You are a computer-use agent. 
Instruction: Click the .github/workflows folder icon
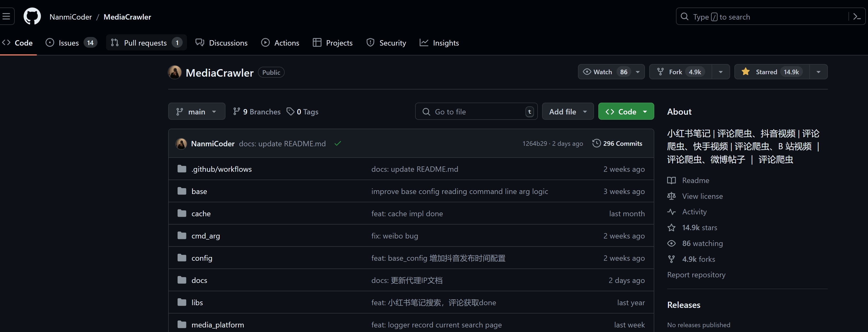tap(182, 169)
